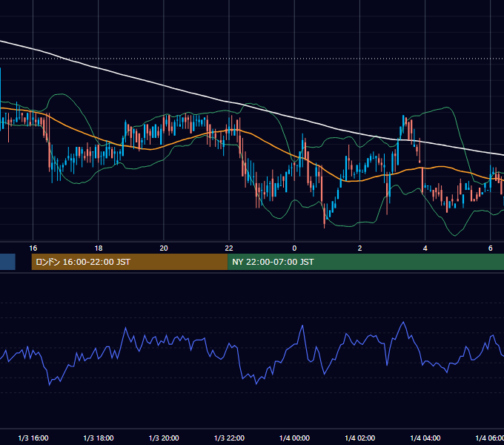
Task: Select the NY 22:00-07:00 JST session bar
Action: click(366, 262)
